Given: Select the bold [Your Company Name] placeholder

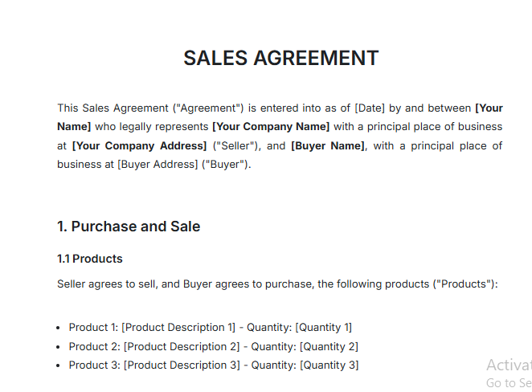Looking at the screenshot, I should tap(271, 127).
